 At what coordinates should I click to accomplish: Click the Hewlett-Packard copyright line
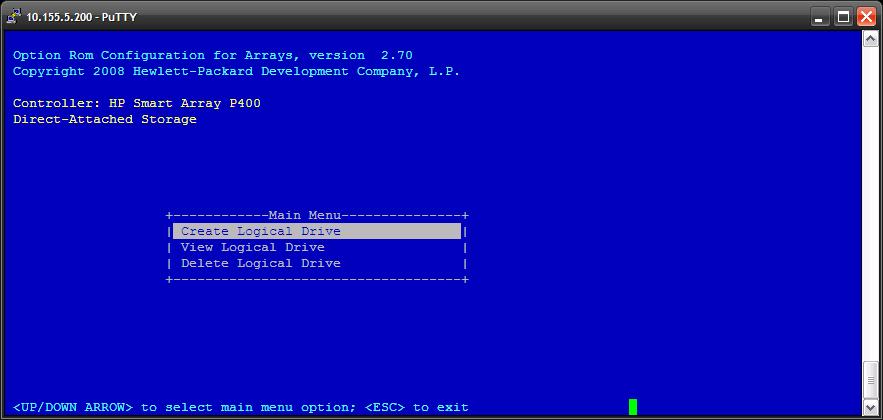[x=237, y=72]
